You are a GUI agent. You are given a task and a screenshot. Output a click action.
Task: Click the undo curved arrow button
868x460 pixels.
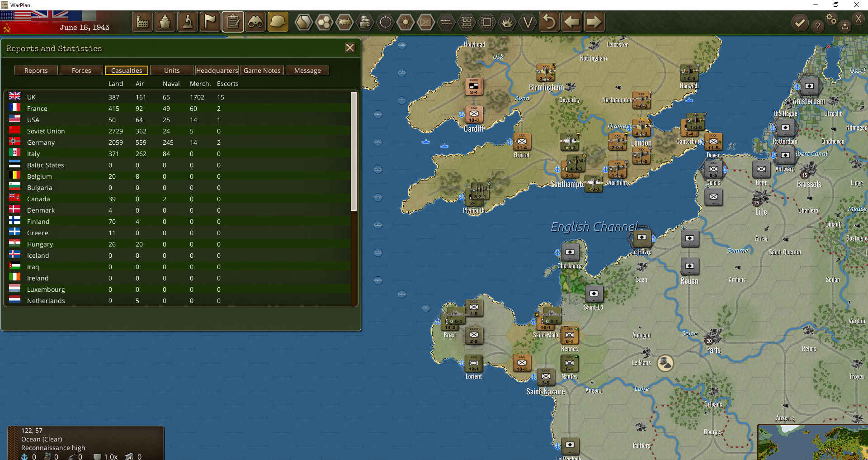(x=549, y=22)
